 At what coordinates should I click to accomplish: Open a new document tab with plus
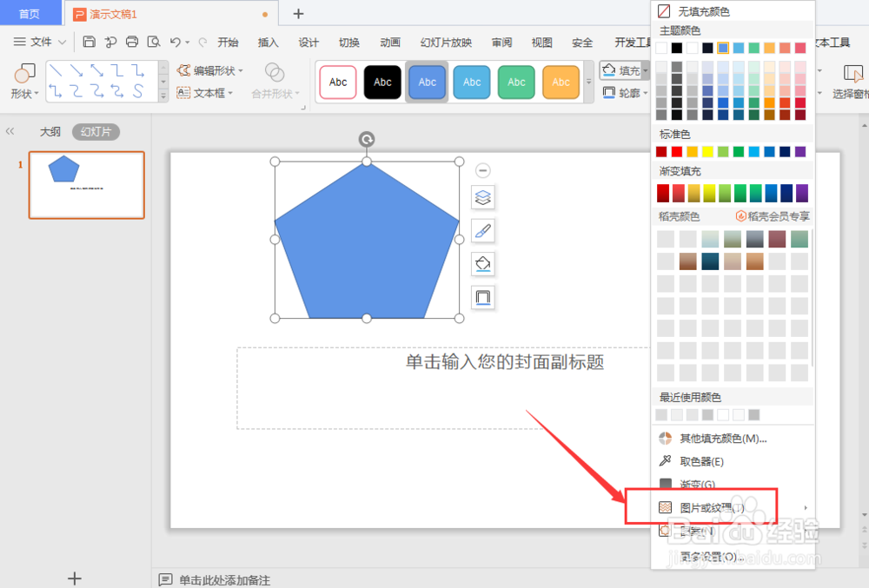coord(298,14)
